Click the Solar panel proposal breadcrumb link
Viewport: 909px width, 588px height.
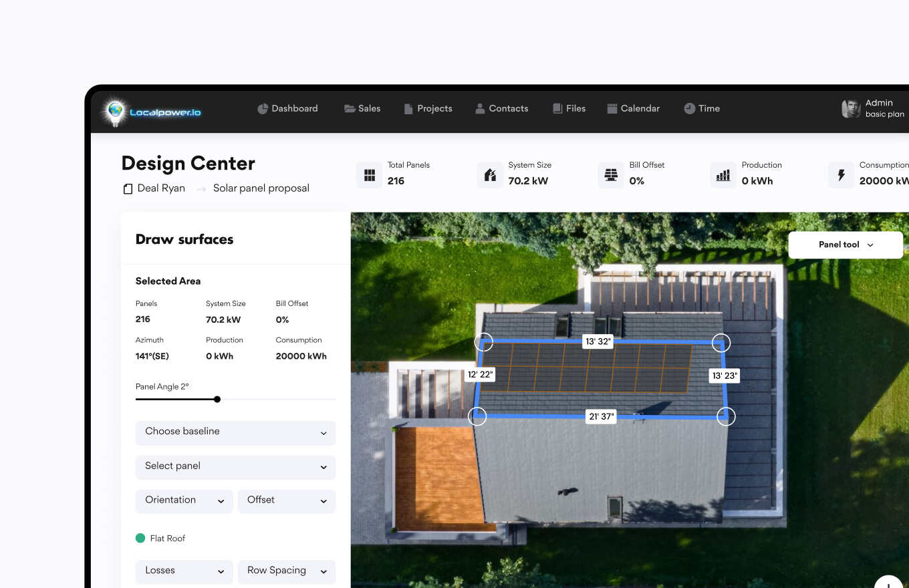(x=261, y=188)
